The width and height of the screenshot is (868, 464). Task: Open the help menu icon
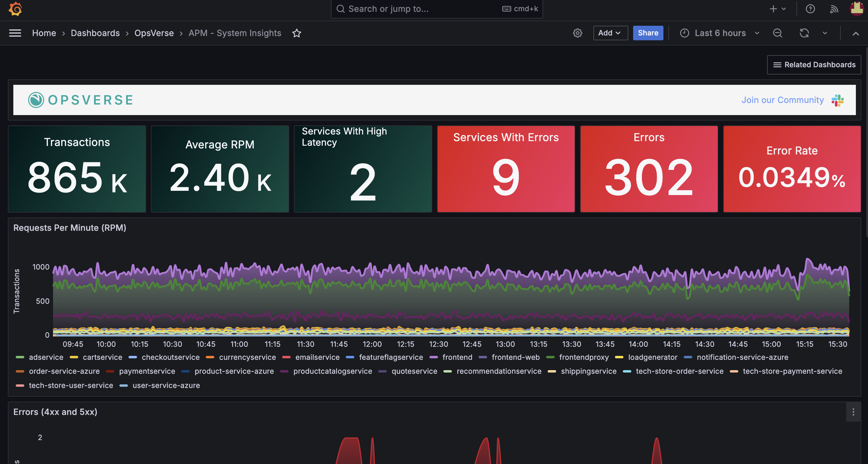810,9
